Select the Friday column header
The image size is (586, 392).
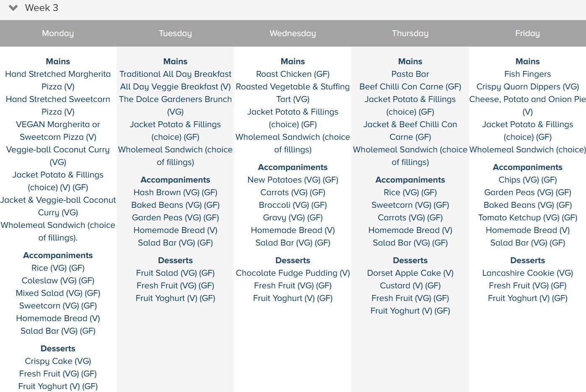tap(527, 34)
